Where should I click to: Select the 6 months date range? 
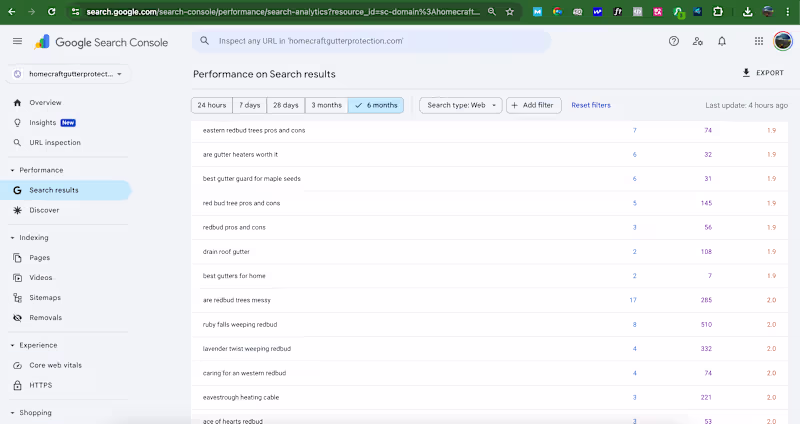coord(376,105)
